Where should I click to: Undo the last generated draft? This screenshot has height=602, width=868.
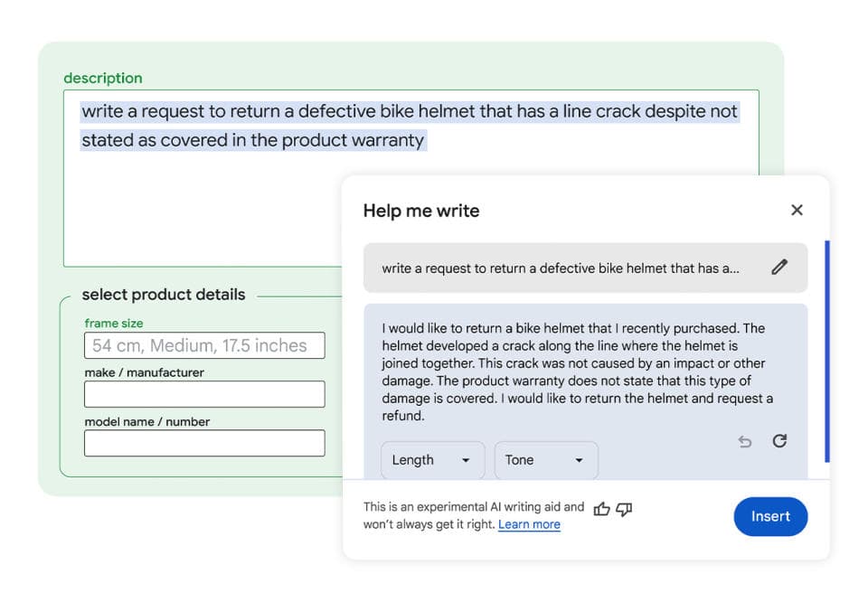[745, 442]
